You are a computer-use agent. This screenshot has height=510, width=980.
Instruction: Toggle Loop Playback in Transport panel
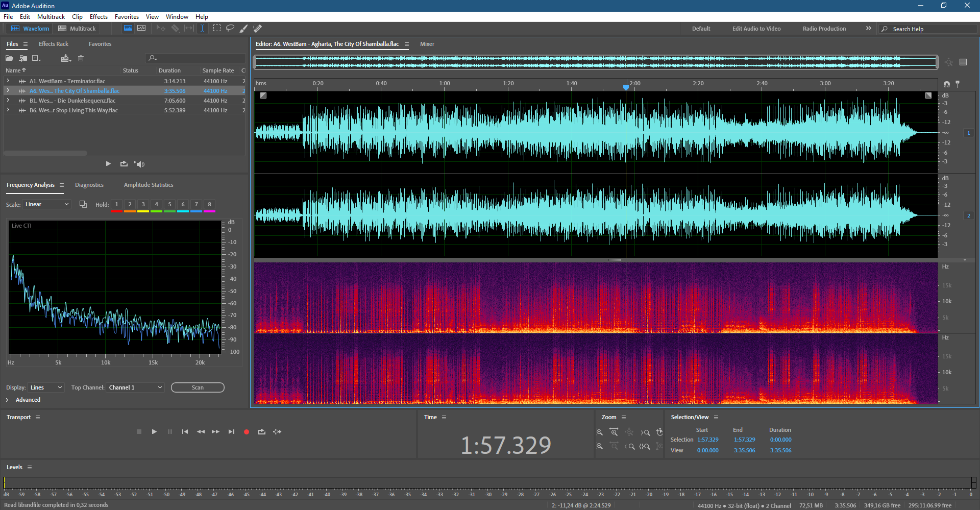[x=262, y=432]
